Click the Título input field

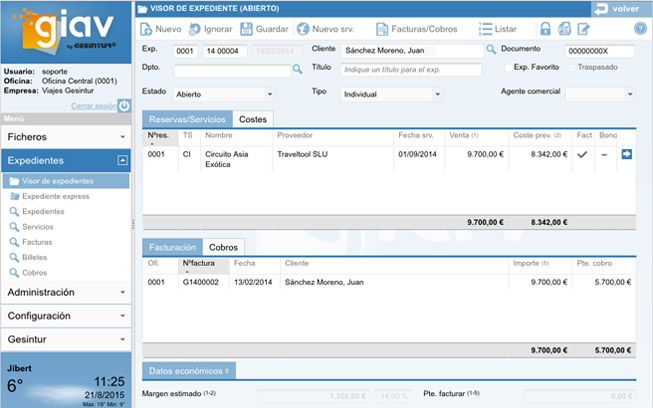click(x=411, y=70)
